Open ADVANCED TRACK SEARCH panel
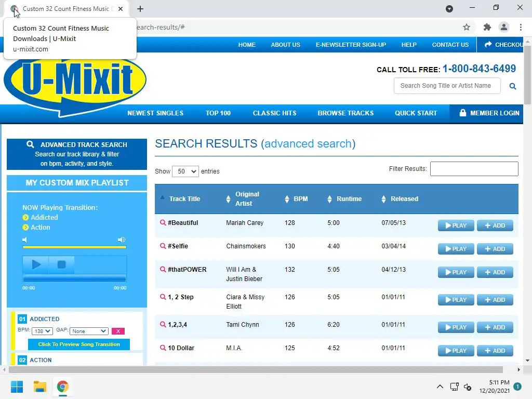Image resolution: width=532 pixels, height=399 pixels. tap(77, 154)
